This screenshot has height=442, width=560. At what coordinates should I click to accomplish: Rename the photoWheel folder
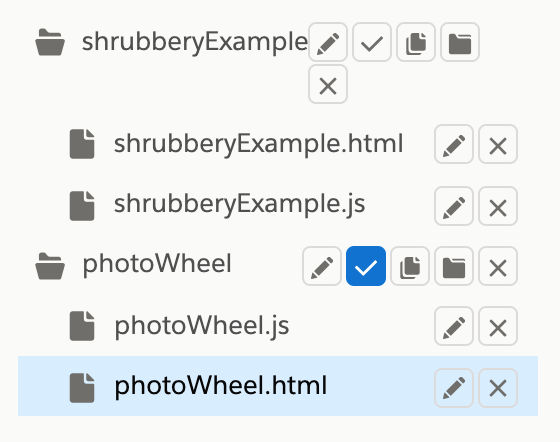(322, 266)
